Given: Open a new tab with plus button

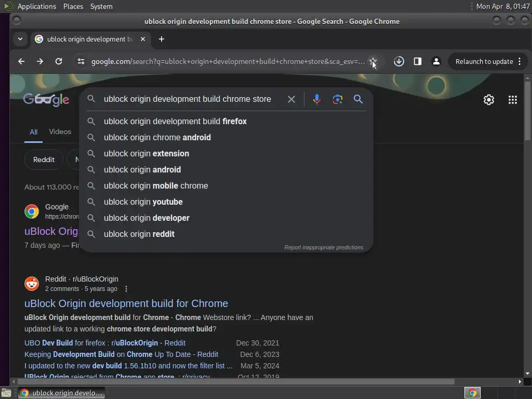Looking at the screenshot, I should [x=162, y=39].
